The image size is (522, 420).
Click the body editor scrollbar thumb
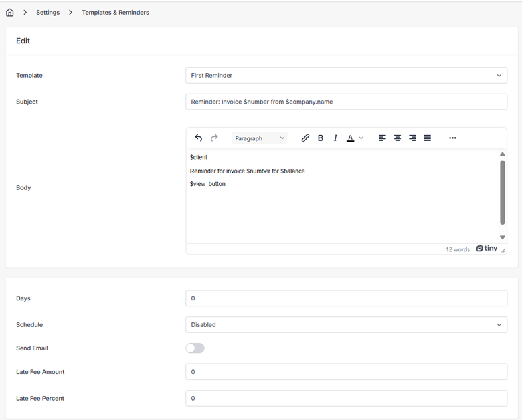pos(503,193)
